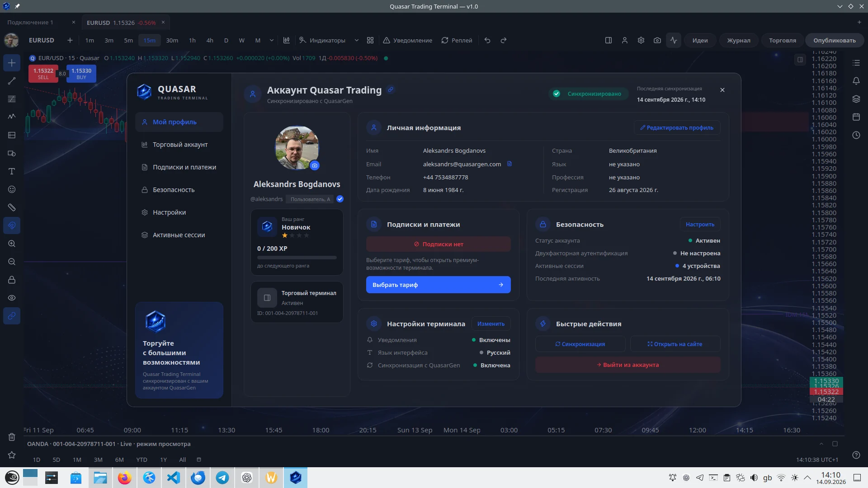Select the text tool in left sidebar
Screen dimensions: 868x488
[x=12, y=171]
